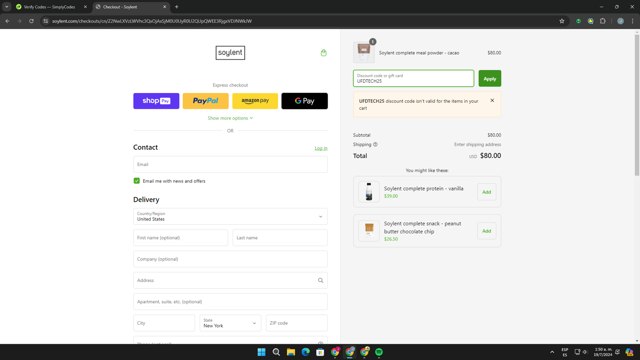
Task: Open Spotify from the taskbar
Action: point(379,352)
